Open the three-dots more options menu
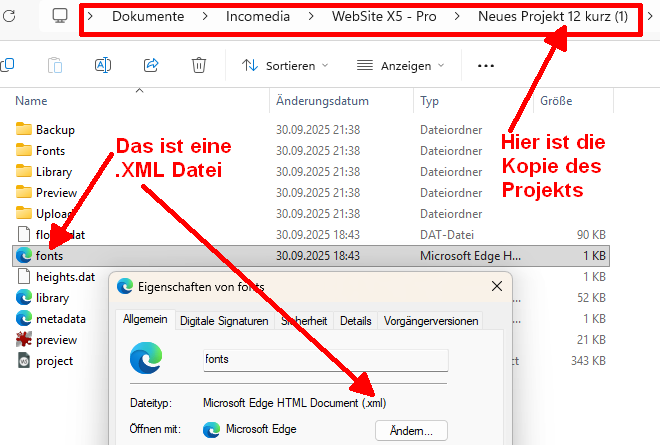660x445 pixels. pyautogui.click(x=486, y=66)
